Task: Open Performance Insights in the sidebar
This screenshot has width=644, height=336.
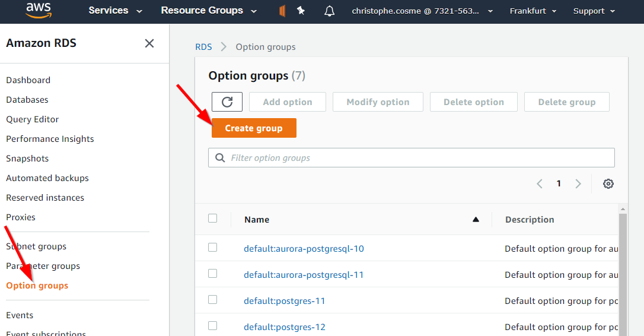Action: pos(50,139)
